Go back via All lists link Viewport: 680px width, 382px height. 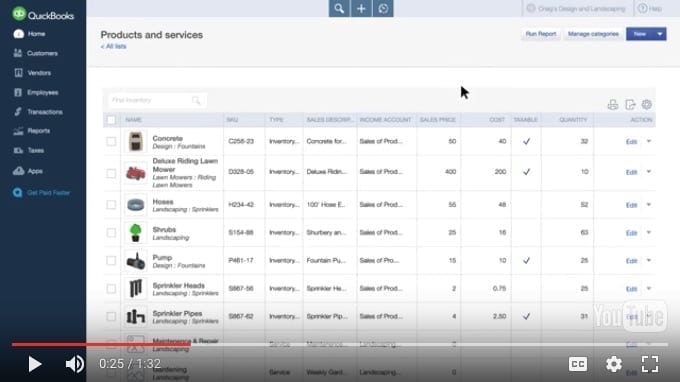coord(114,46)
